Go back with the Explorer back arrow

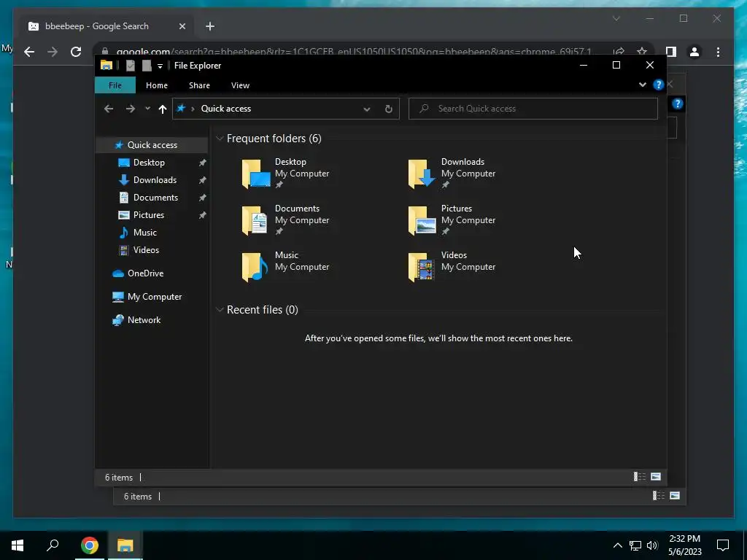109,109
